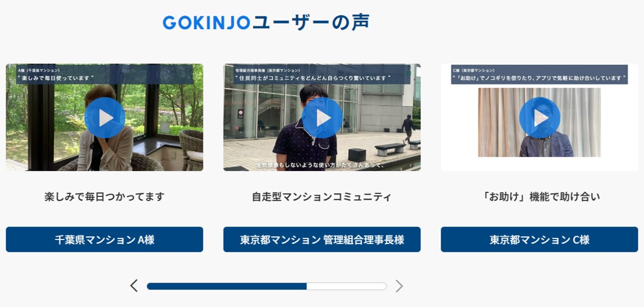Click the 東京都マンション C様 button
The image size is (644, 307).
[x=539, y=239]
